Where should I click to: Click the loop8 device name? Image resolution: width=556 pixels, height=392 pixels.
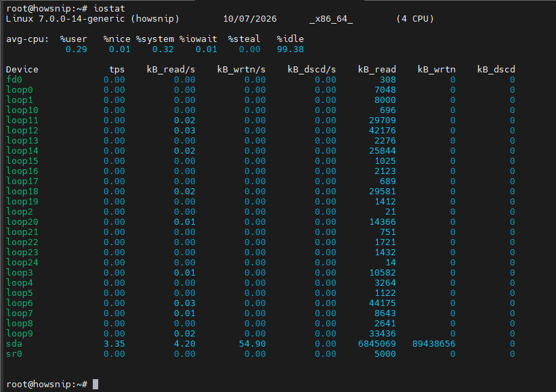coord(20,324)
